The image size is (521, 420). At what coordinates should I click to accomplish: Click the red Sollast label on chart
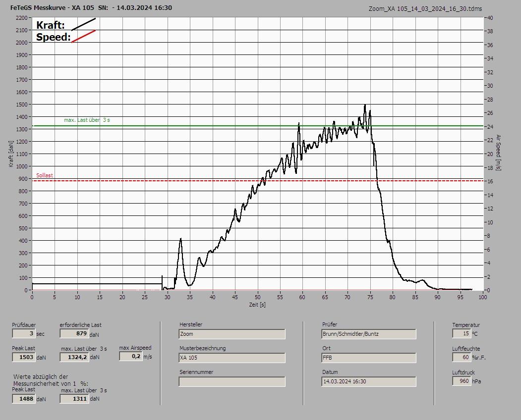pyautogui.click(x=45, y=176)
